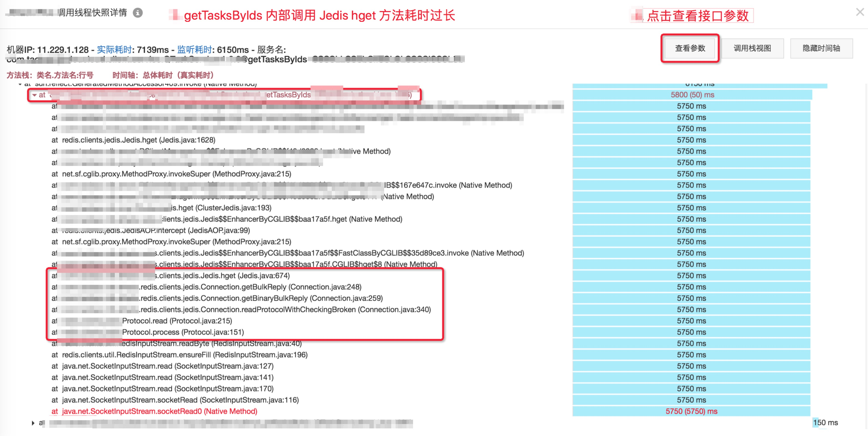Click the 5750 (5750) ms timeline bar
The image size is (868, 436).
tap(691, 411)
